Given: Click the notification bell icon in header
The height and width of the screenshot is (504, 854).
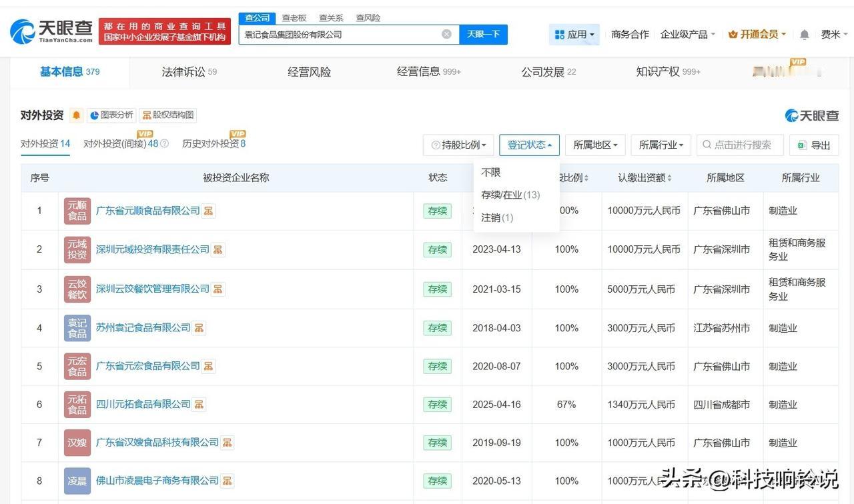Looking at the screenshot, I should 805,35.
